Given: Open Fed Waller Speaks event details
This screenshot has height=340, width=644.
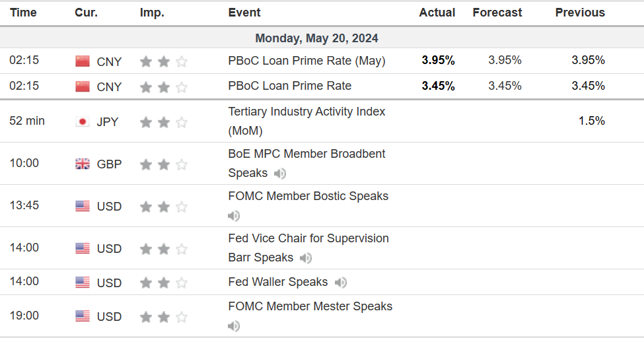Looking at the screenshot, I should click(x=278, y=282).
